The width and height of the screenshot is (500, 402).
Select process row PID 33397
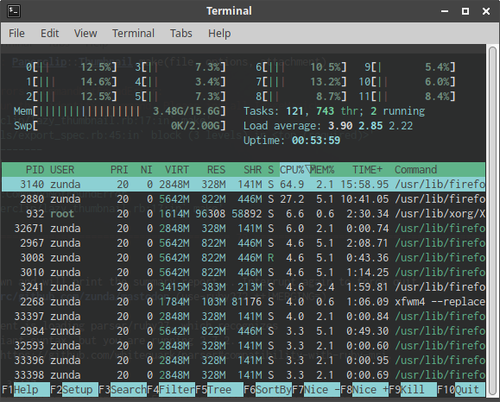click(x=243, y=316)
